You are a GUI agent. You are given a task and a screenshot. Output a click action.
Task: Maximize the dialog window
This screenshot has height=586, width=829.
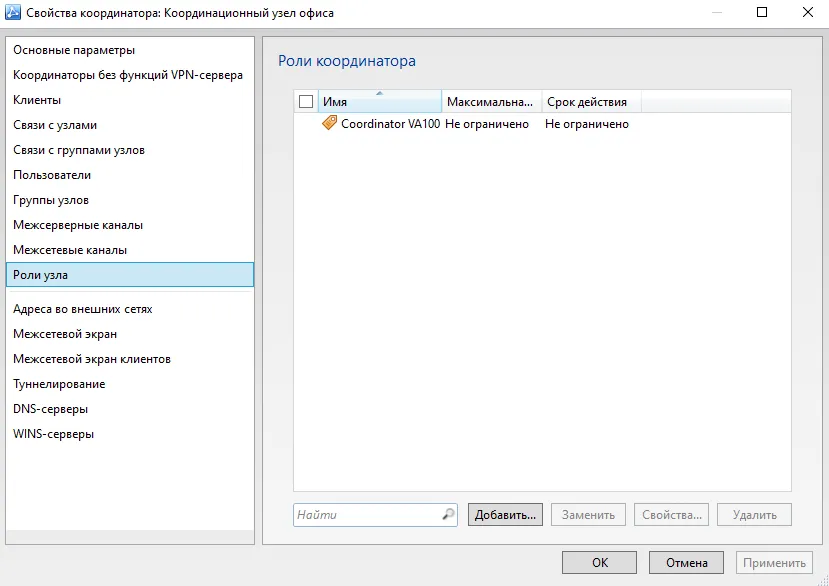pos(762,12)
